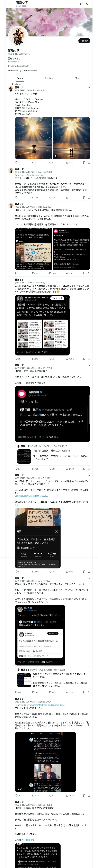Switch to the Media tab

pyautogui.click(x=78, y=78)
